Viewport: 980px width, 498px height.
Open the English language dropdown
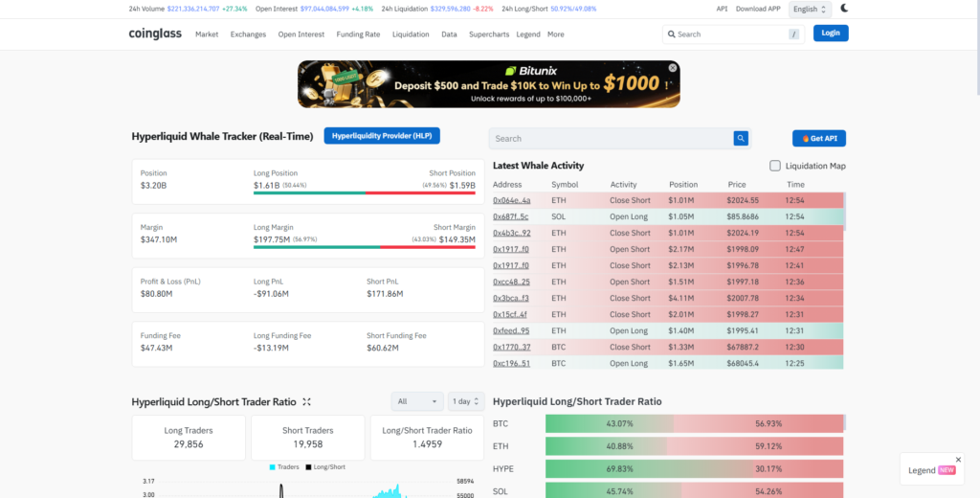(809, 9)
